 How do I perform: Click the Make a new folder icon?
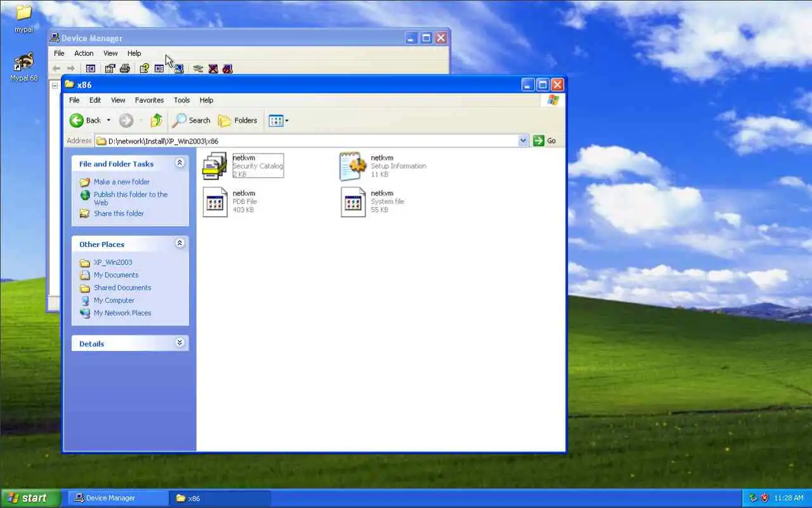click(85, 182)
